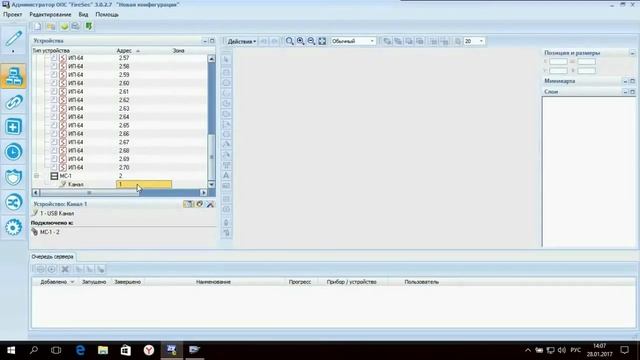The height and width of the screenshot is (360, 640).
Task: Toggle checkbox of ИП-64 address 2.68
Action: tap(54, 151)
